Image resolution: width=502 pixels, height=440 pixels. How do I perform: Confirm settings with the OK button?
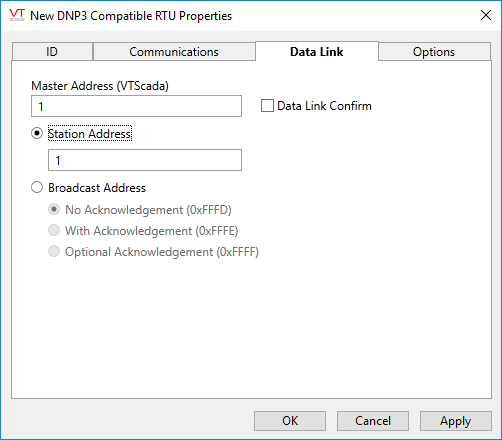tap(290, 421)
